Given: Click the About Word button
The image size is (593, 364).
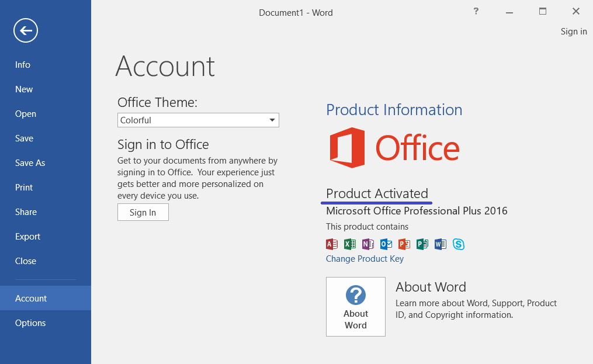Looking at the screenshot, I should [355, 307].
